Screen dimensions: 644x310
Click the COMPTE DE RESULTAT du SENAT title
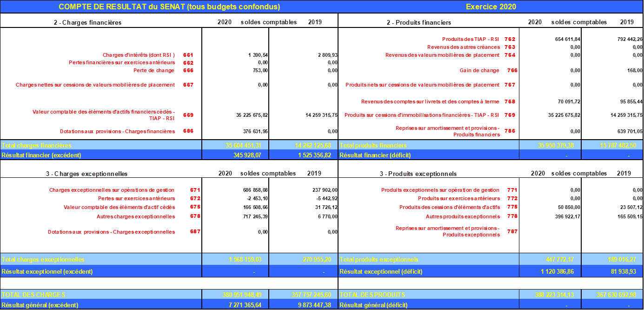(x=169, y=7)
